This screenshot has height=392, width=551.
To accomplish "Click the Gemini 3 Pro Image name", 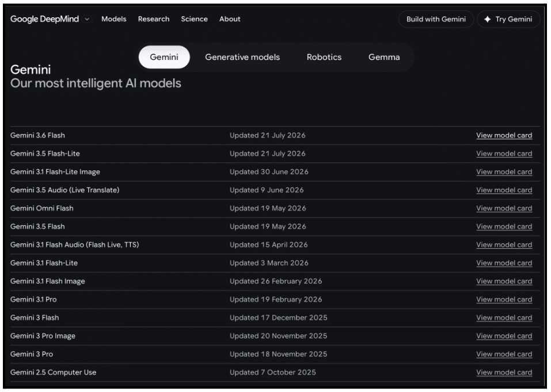I will point(43,336).
